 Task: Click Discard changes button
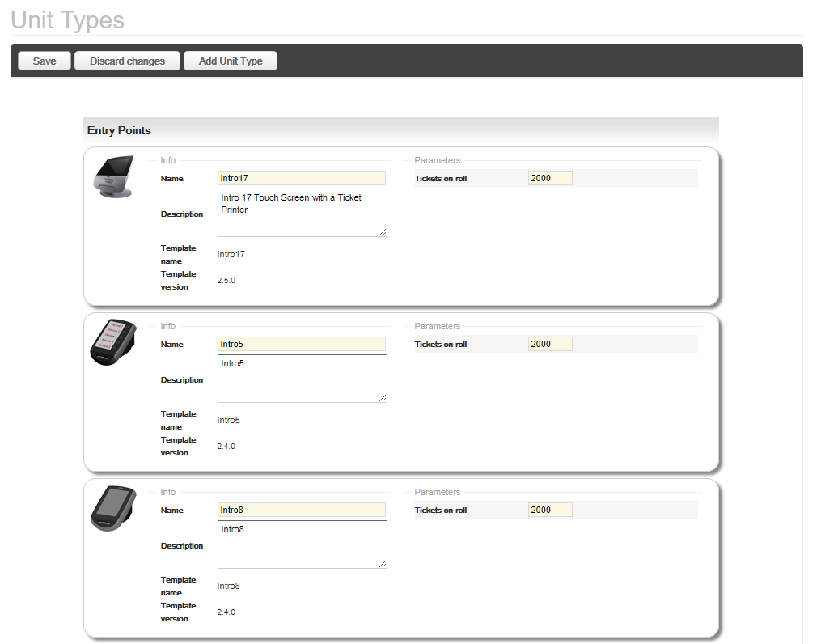(127, 61)
